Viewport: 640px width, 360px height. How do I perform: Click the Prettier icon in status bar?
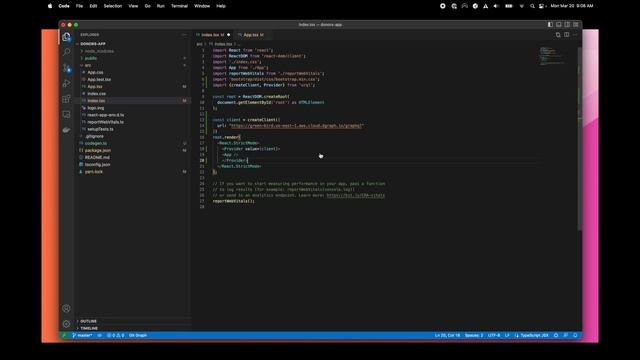556,336
